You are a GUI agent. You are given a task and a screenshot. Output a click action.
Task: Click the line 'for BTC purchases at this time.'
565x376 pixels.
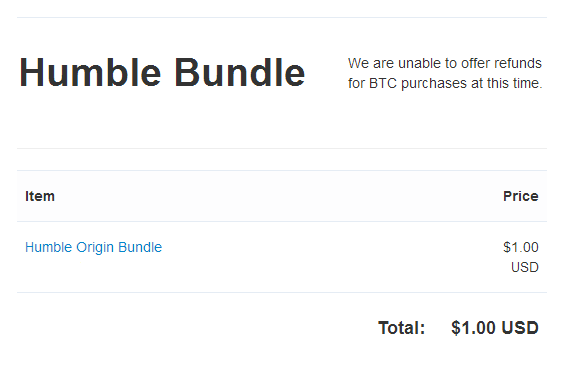click(445, 83)
